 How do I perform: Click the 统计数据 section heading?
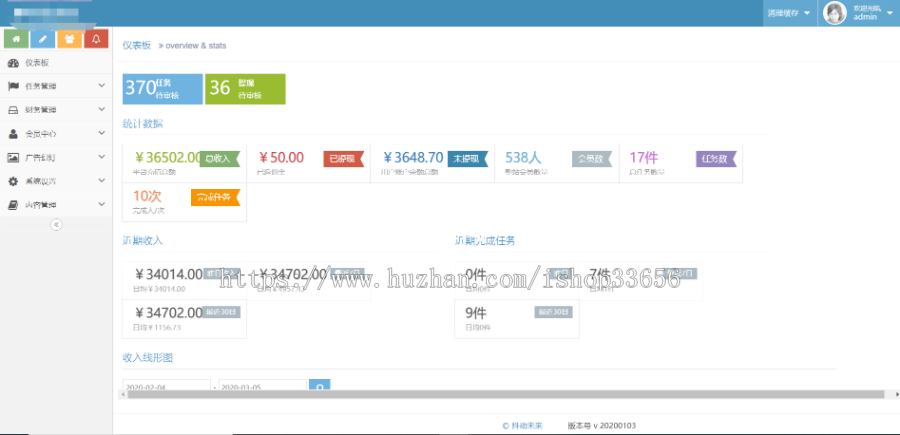tap(142, 123)
